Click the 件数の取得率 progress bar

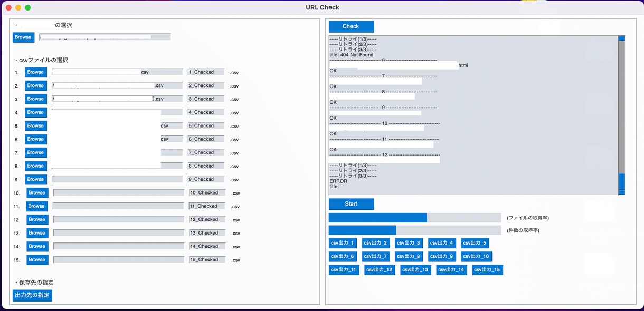click(415, 230)
